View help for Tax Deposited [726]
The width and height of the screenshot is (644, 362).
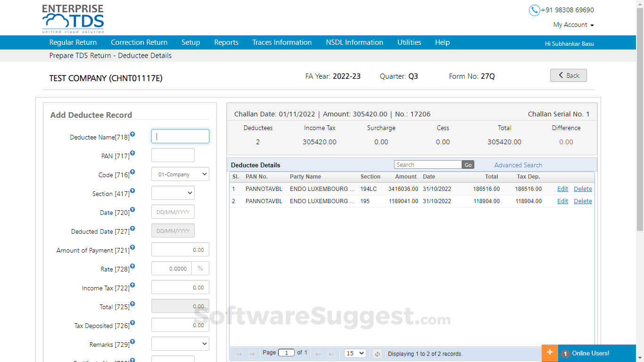tap(132, 322)
